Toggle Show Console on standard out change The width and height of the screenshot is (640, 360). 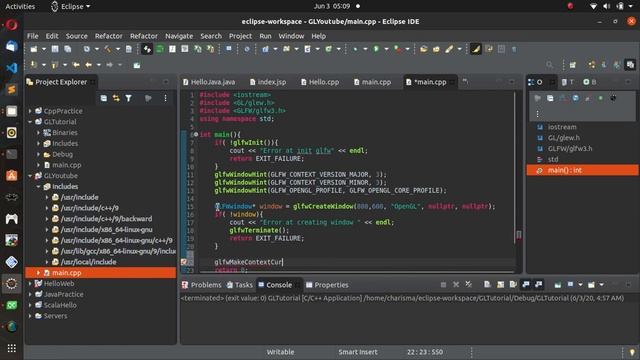[x=526, y=284]
